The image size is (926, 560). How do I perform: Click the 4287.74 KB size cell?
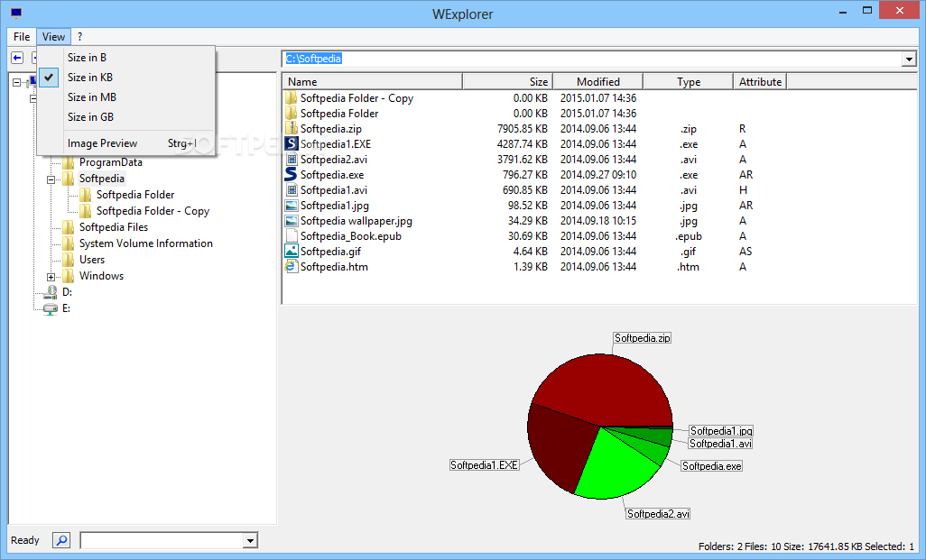point(522,144)
